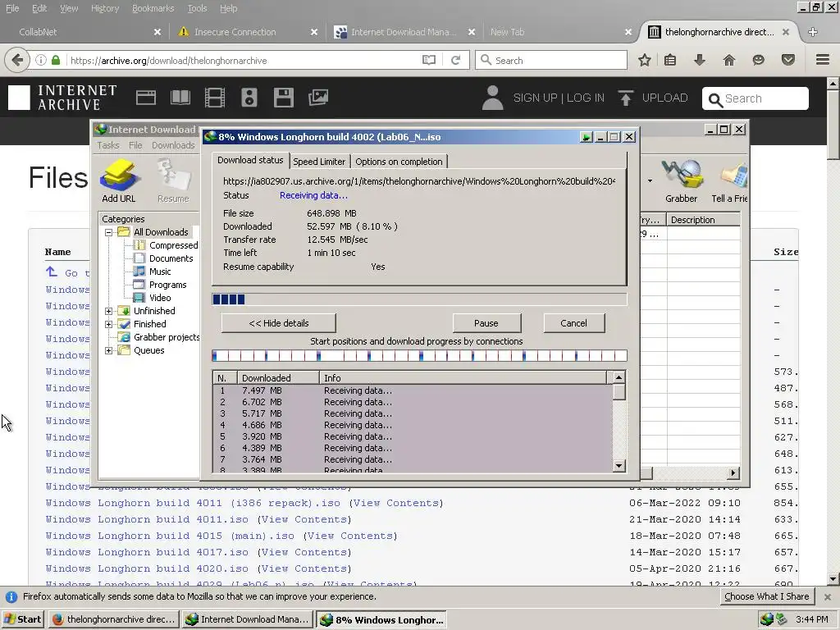Reload the page in Firefox
The width and height of the screenshot is (840, 630).
point(455,60)
